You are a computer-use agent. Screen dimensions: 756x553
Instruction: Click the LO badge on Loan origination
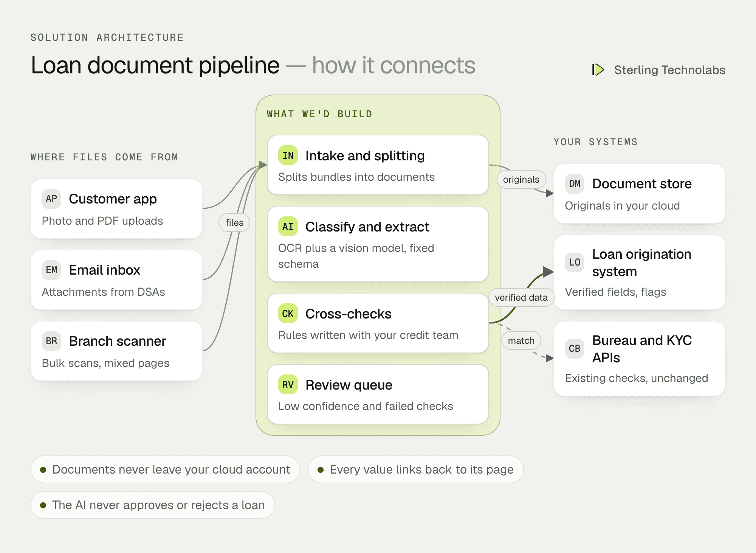tap(575, 263)
